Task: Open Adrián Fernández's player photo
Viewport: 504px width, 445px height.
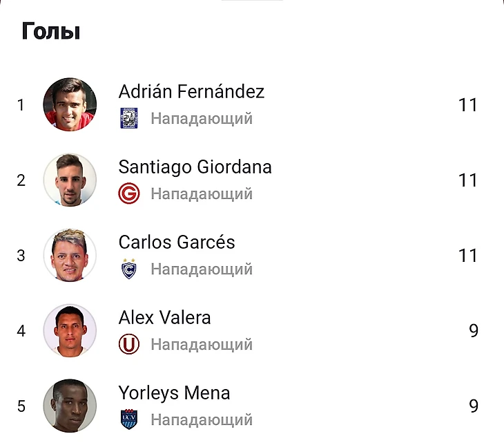Action: click(70, 104)
